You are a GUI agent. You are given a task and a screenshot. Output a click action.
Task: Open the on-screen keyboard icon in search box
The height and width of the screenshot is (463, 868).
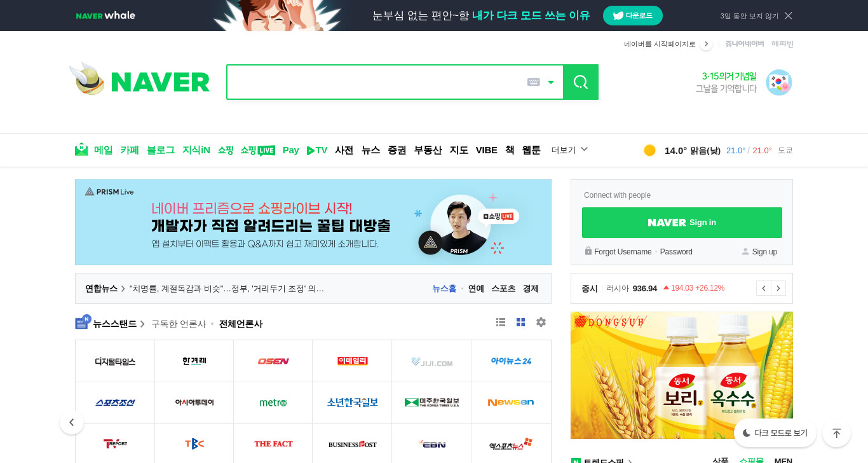point(534,82)
